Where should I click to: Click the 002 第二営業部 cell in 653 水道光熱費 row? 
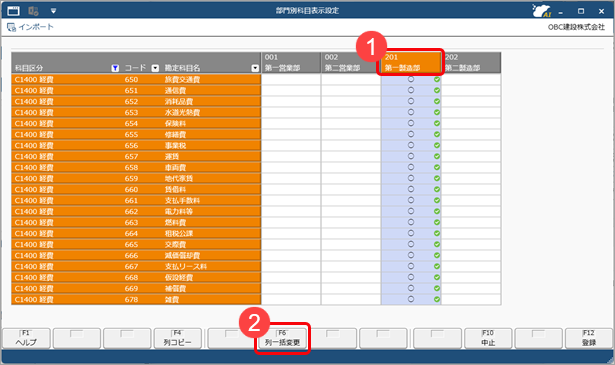point(351,112)
